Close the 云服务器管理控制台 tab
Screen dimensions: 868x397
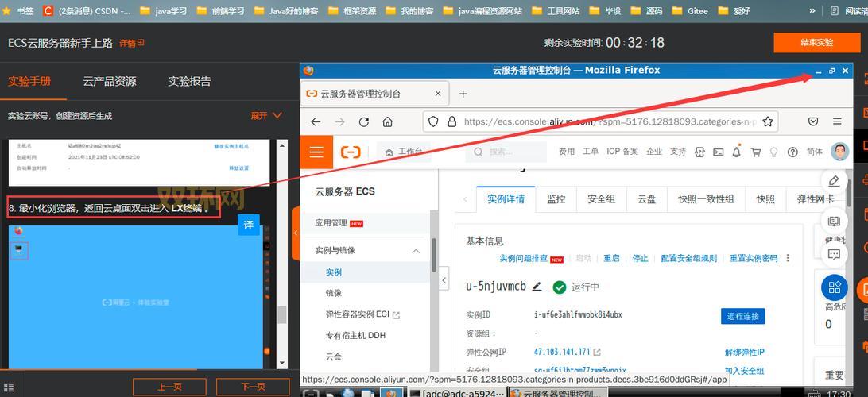(x=438, y=94)
